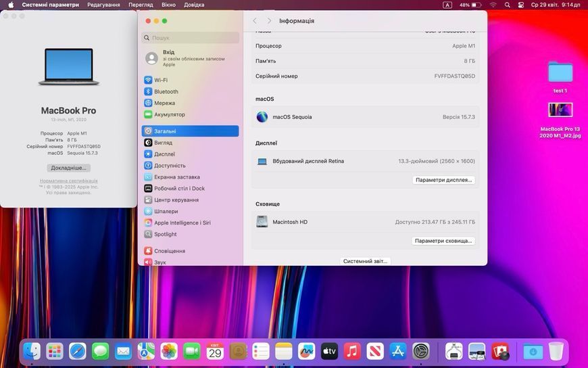Viewport: 588px width, 368px height.
Task: Launch Reminders from the Dock
Action: point(261,352)
